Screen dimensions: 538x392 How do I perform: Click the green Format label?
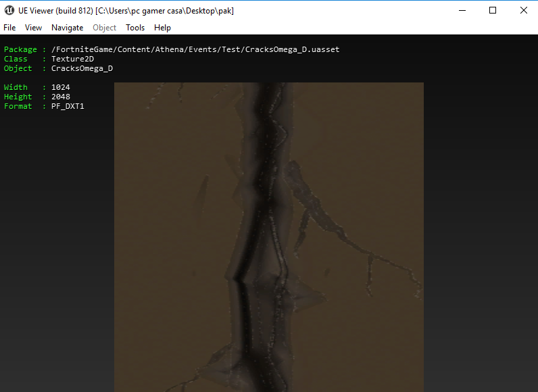click(x=18, y=106)
